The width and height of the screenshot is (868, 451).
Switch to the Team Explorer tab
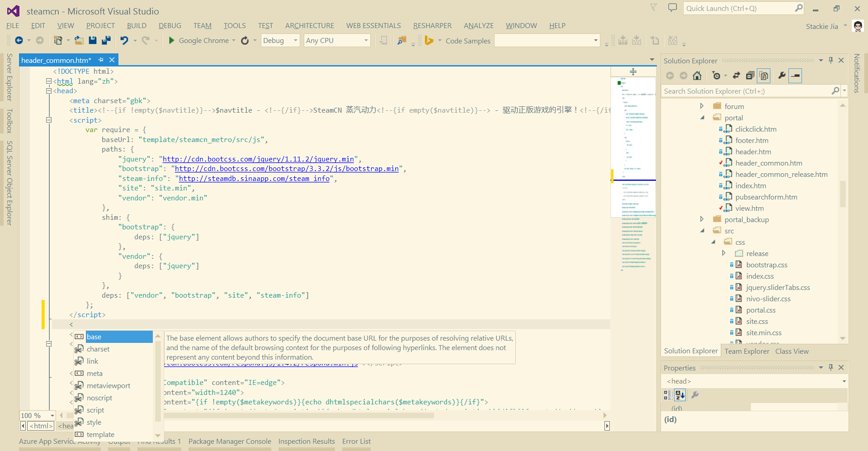[x=746, y=351]
